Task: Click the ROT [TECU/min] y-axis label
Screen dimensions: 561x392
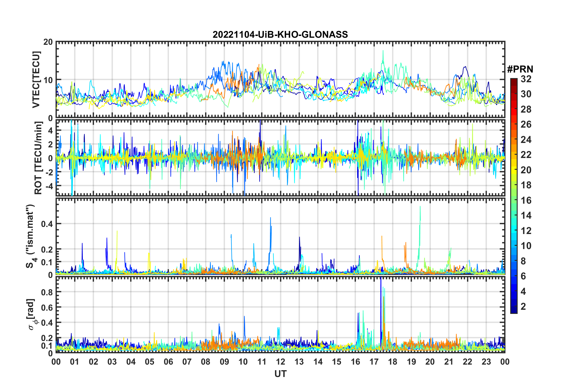Action: point(38,158)
